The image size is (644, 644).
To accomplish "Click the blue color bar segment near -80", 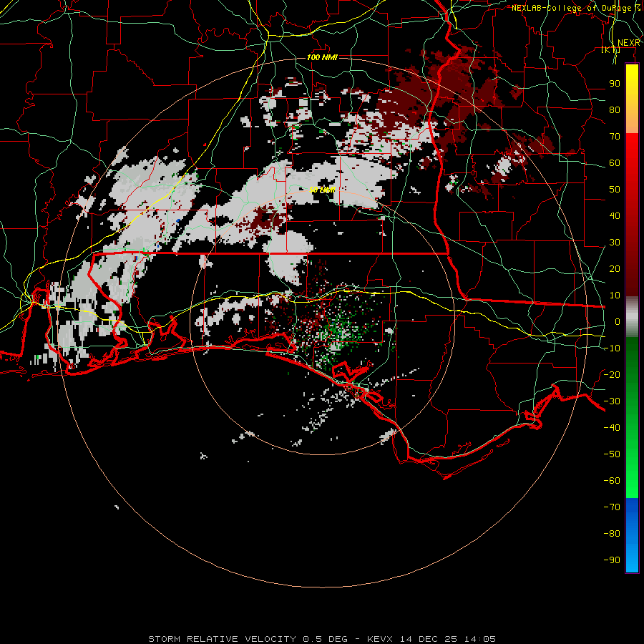I will tap(632, 534).
